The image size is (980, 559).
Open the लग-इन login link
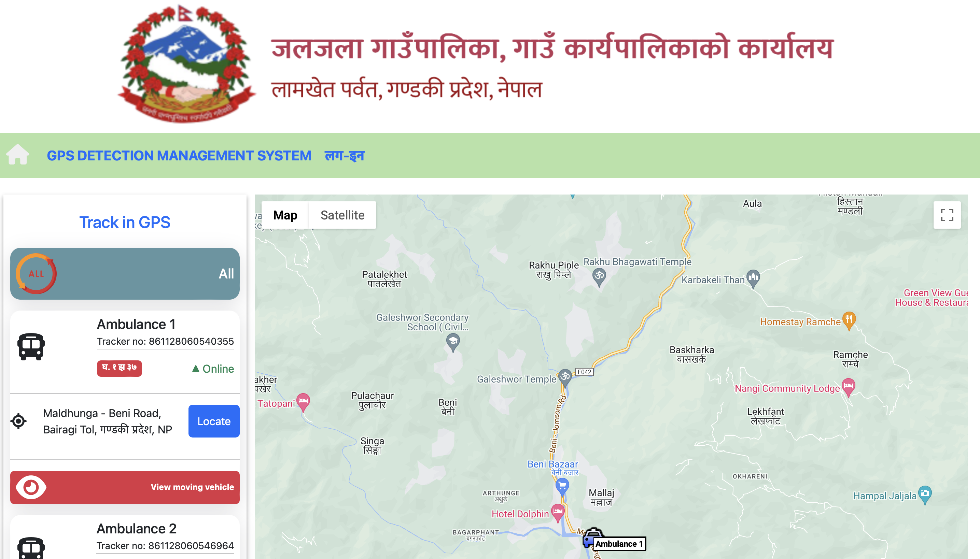pyautogui.click(x=345, y=156)
